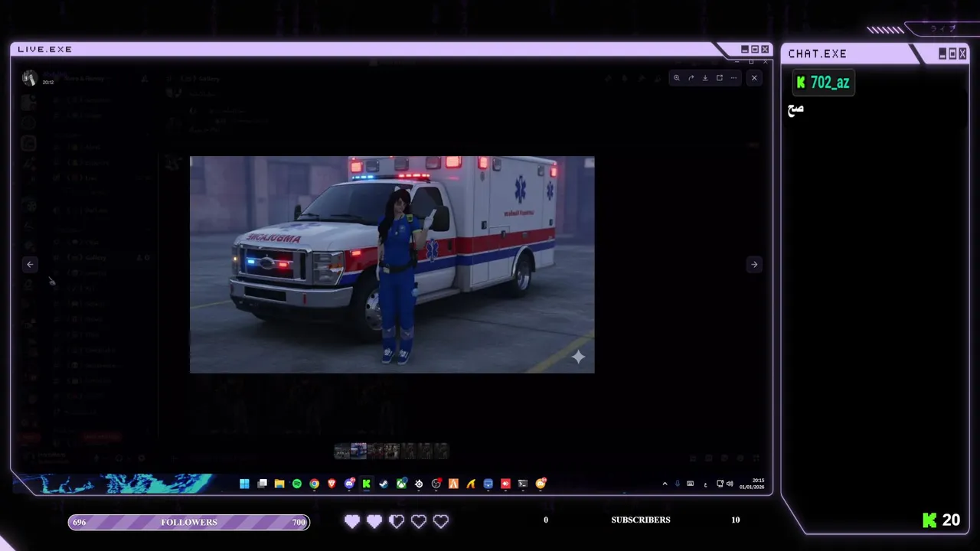Open the three-dots more options menu
The width and height of the screenshot is (980, 551).
pos(733,77)
